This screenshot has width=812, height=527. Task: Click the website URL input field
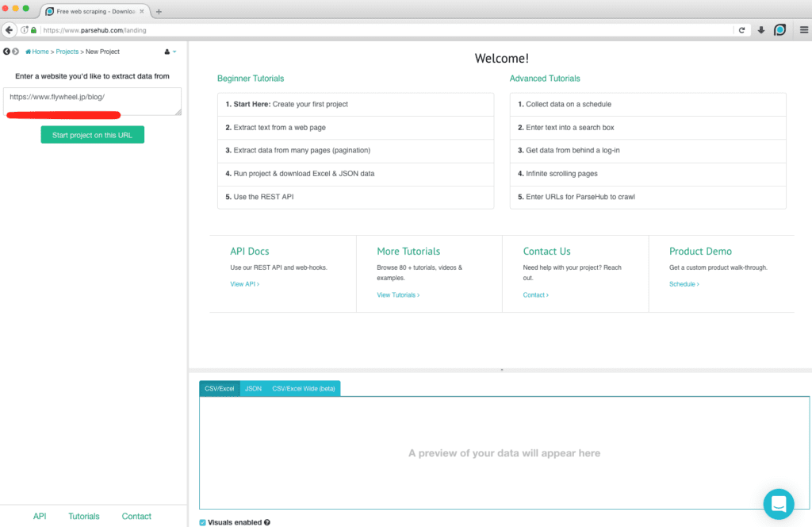pyautogui.click(x=92, y=101)
